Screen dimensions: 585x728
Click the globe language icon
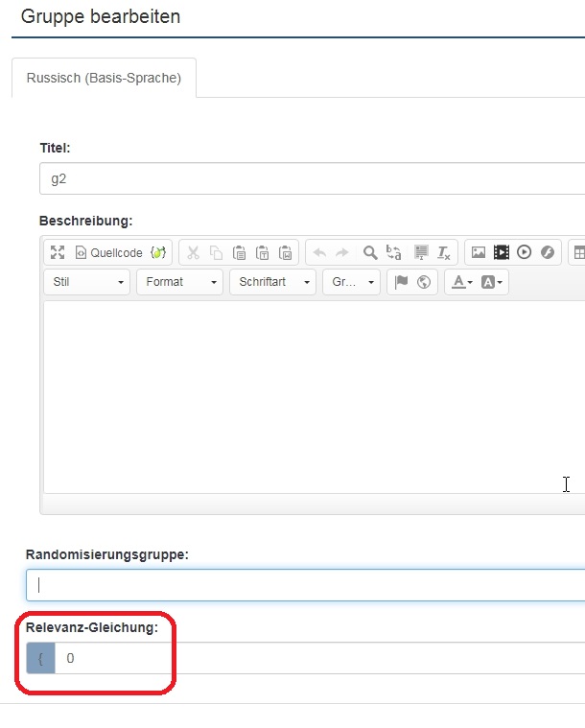point(423,282)
